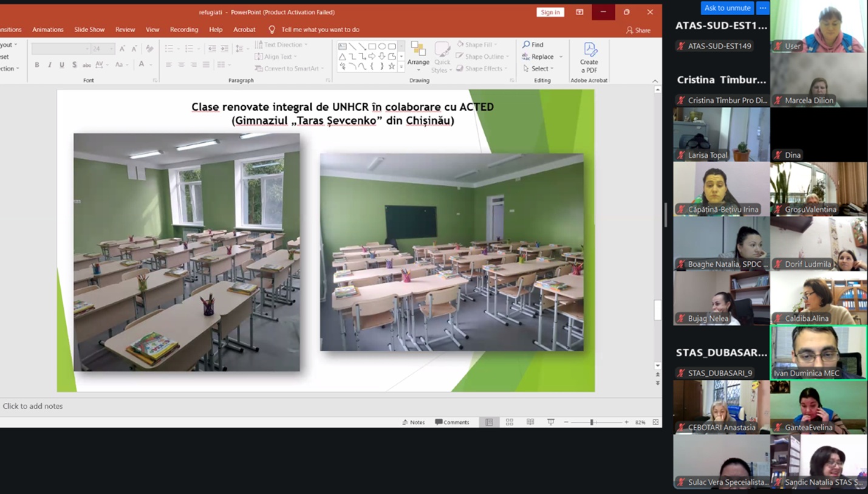This screenshot has width=868, height=494.
Task: Start Slide Show from status bar icon
Action: [x=551, y=422]
